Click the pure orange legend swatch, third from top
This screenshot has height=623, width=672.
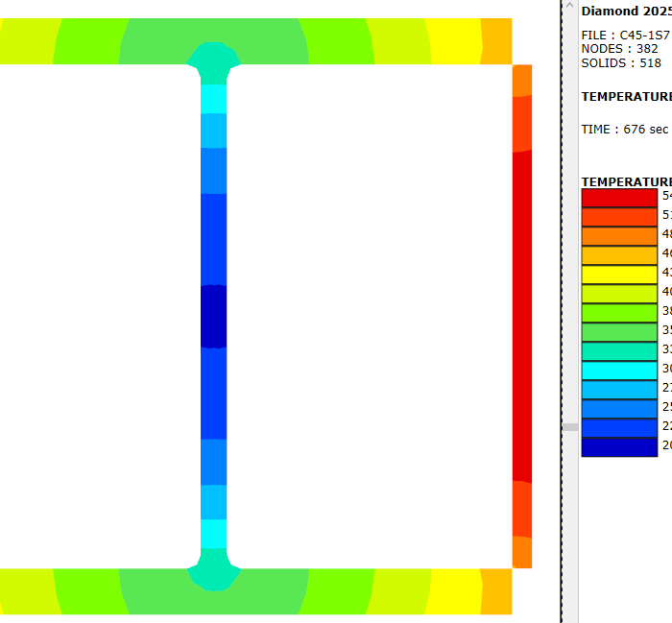tap(619, 236)
